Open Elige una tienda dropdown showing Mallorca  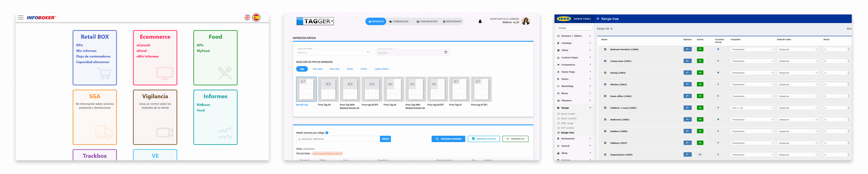[333, 52]
